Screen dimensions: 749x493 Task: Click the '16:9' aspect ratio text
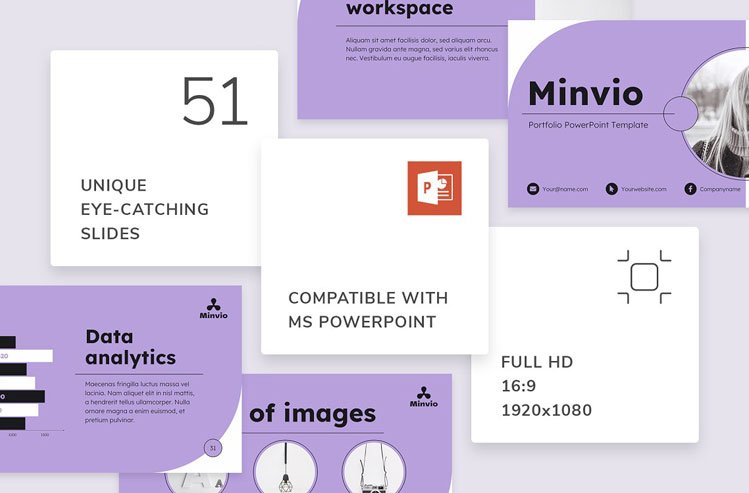519,386
